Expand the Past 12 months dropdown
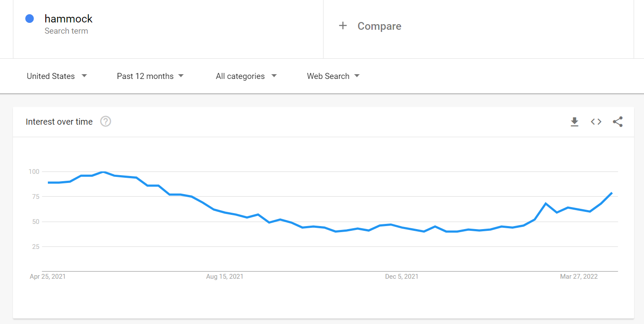The width and height of the screenshot is (644, 324). [150, 76]
